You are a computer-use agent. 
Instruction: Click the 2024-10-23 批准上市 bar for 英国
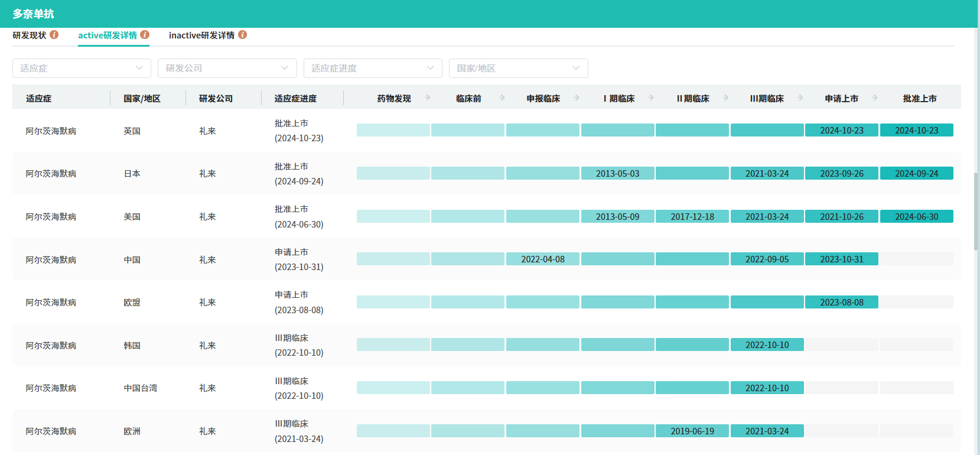click(916, 131)
